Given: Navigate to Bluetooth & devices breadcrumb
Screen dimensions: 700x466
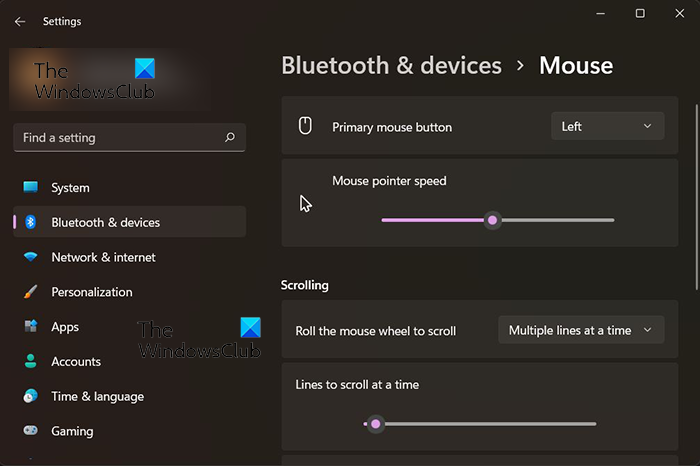Looking at the screenshot, I should (391, 66).
